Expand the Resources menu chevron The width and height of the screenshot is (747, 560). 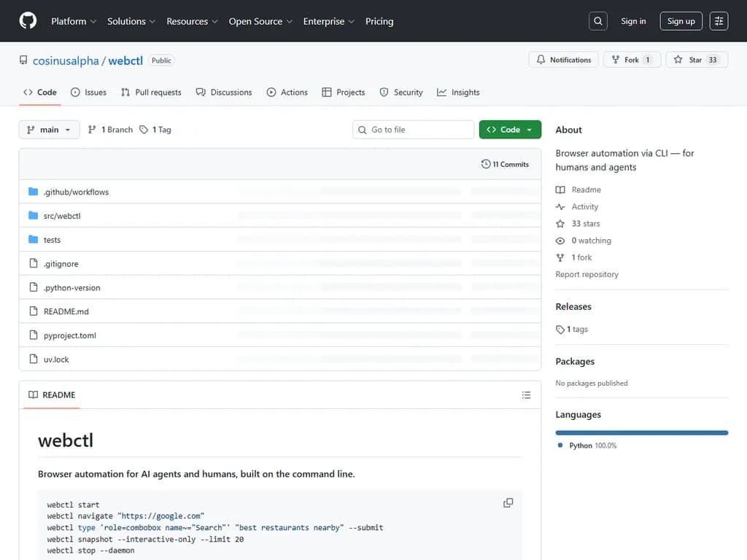click(x=214, y=21)
